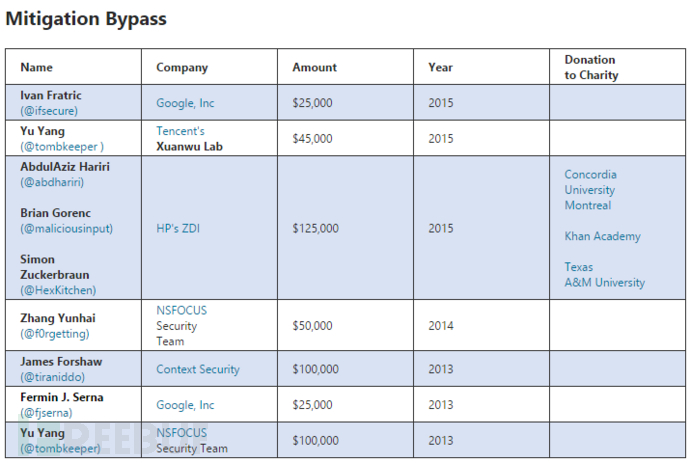Viewport: 690px width, 463px height.
Task: Open the Texas A&M University link
Action: coord(604,275)
